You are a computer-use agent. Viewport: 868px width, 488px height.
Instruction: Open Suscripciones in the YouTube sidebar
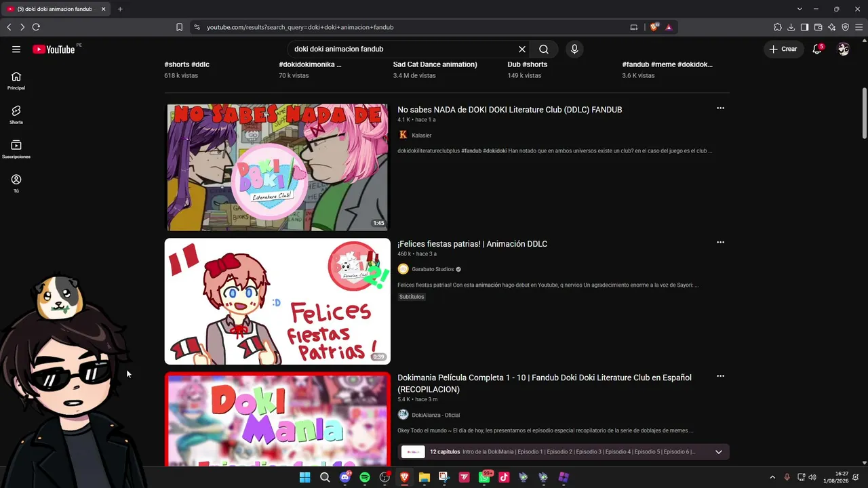point(16,149)
